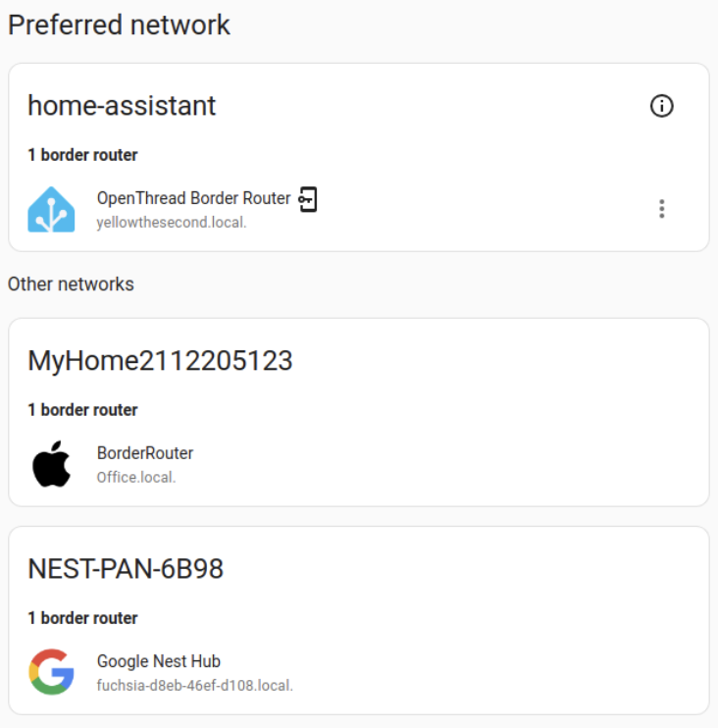The width and height of the screenshot is (718, 728).
Task: Click border router count under home-assistant
Action: 82,155
